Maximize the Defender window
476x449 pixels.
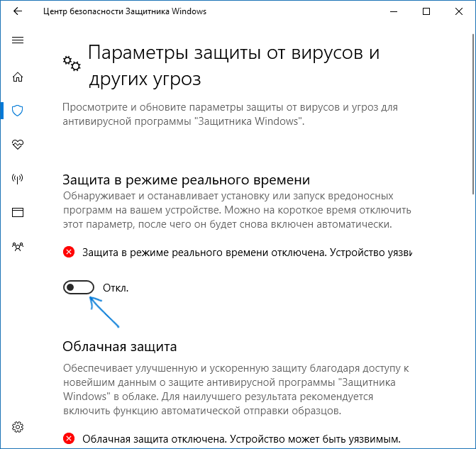pyautogui.click(x=426, y=11)
